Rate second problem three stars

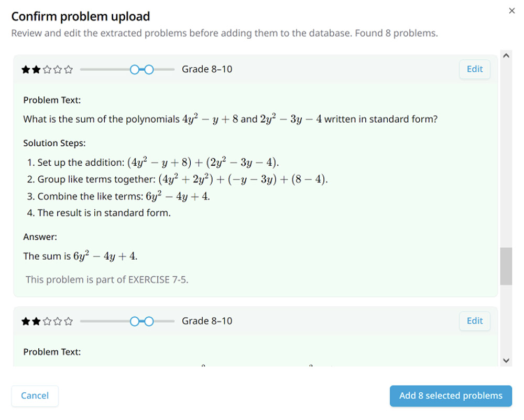coord(47,321)
